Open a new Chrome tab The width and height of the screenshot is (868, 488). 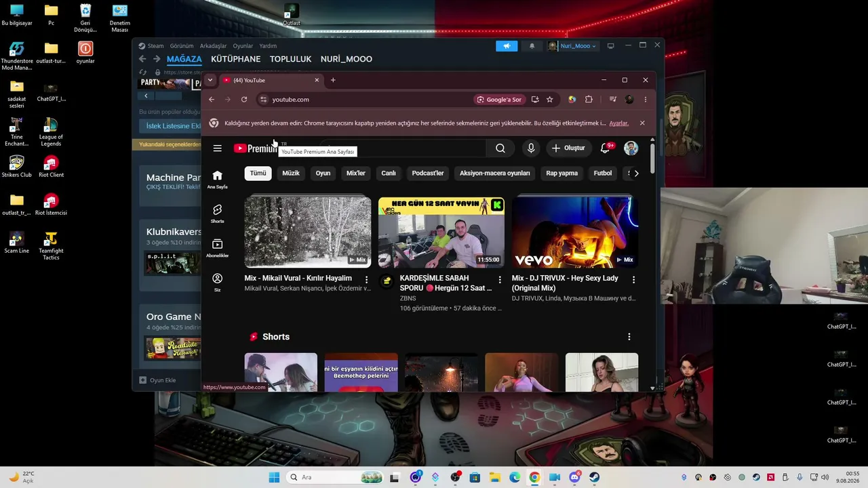333,80
